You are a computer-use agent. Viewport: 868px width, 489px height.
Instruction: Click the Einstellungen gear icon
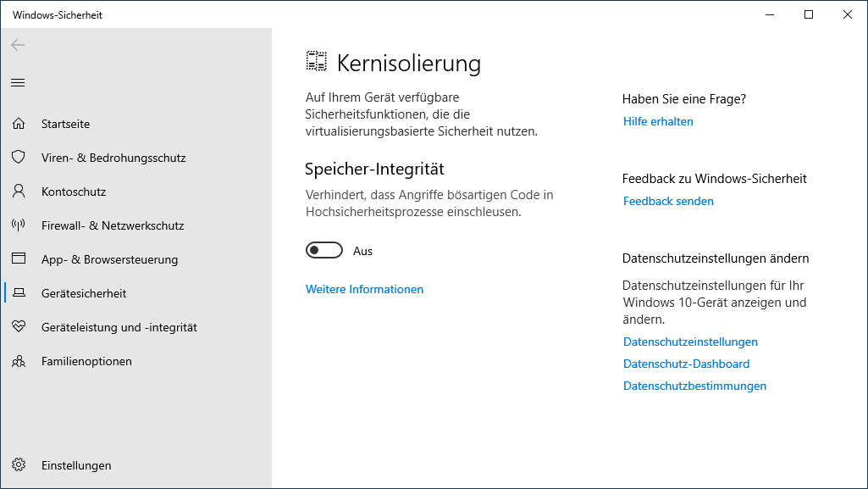(18, 465)
